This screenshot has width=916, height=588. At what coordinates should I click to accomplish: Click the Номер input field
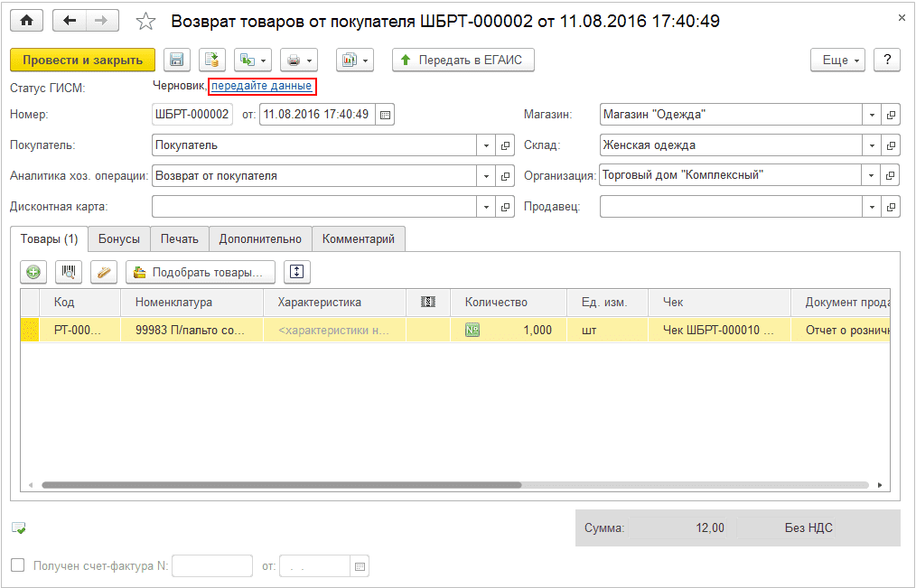[x=192, y=115]
